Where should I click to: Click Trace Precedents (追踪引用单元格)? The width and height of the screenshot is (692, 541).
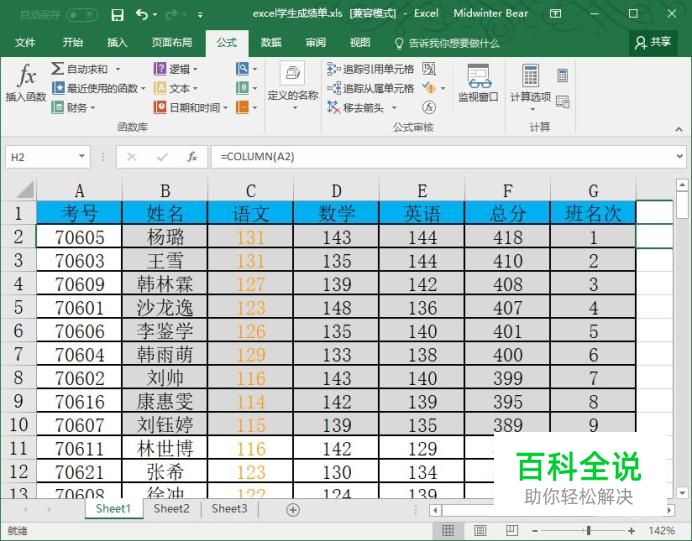pyautogui.click(x=370, y=69)
